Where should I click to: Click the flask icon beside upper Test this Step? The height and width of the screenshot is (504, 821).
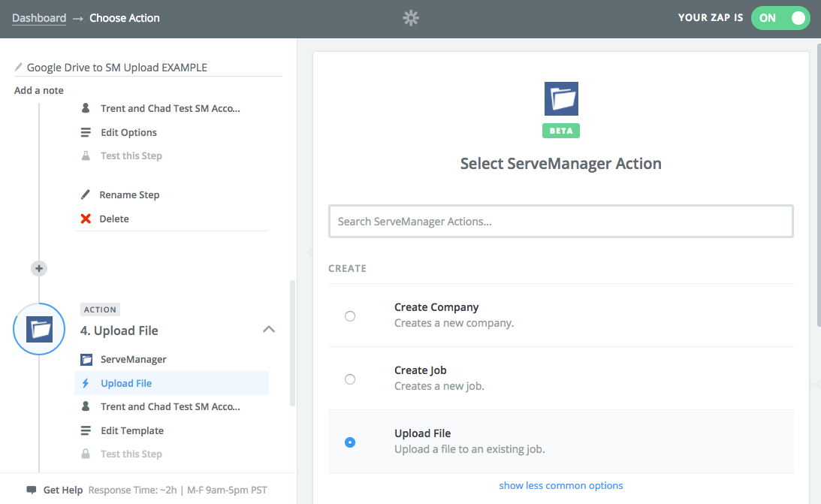(x=86, y=155)
